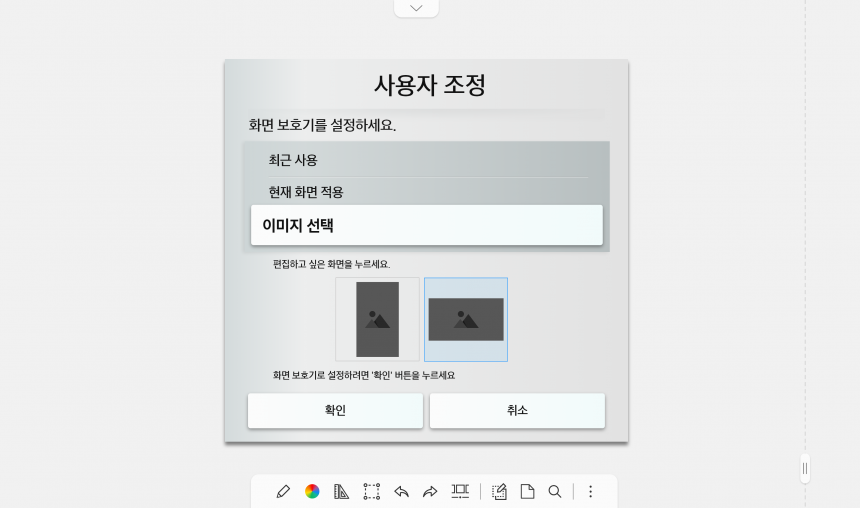
Task: Expand the top panel with the down chevron
Action: (x=416, y=8)
